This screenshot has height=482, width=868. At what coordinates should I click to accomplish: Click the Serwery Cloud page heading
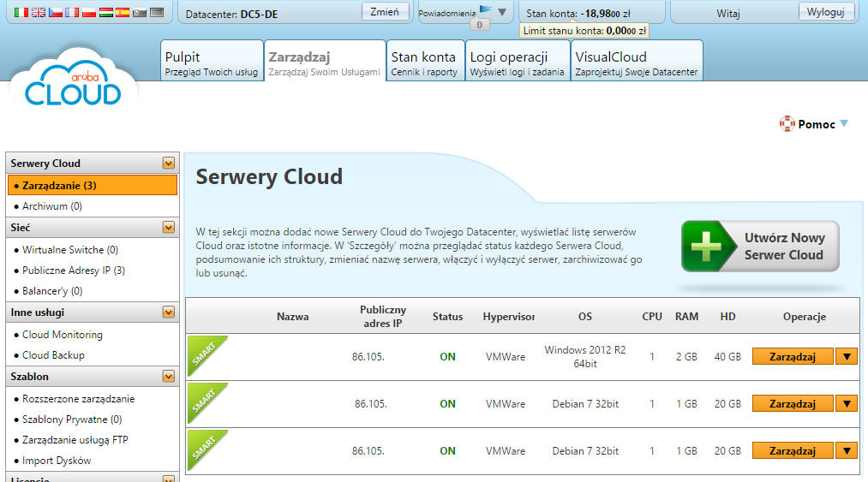(x=269, y=177)
